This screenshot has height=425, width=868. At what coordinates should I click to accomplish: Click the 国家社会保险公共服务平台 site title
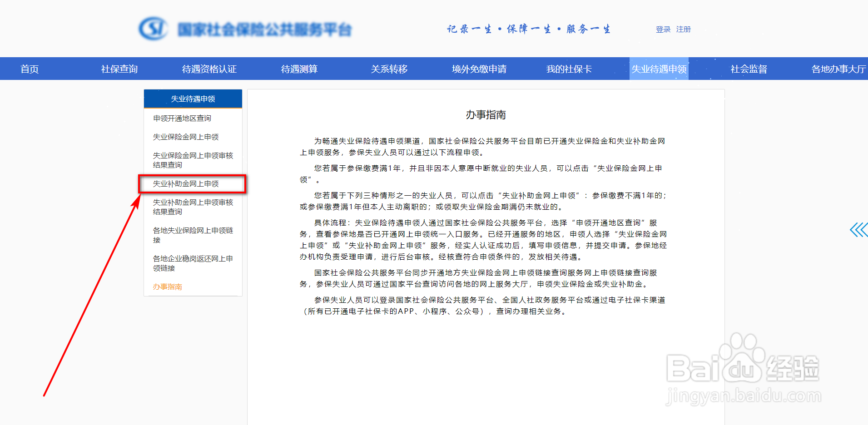[265, 30]
